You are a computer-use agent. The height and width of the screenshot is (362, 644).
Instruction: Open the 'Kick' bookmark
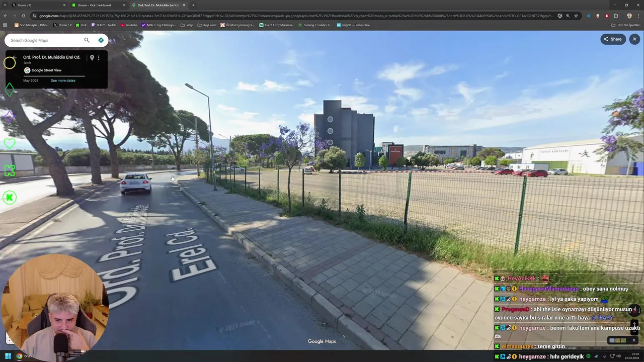81,25
